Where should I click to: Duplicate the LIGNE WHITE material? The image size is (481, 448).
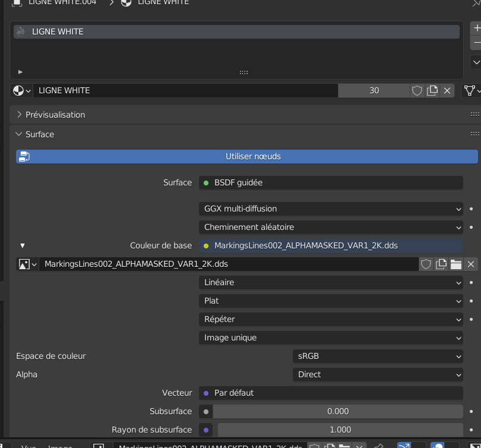(432, 90)
